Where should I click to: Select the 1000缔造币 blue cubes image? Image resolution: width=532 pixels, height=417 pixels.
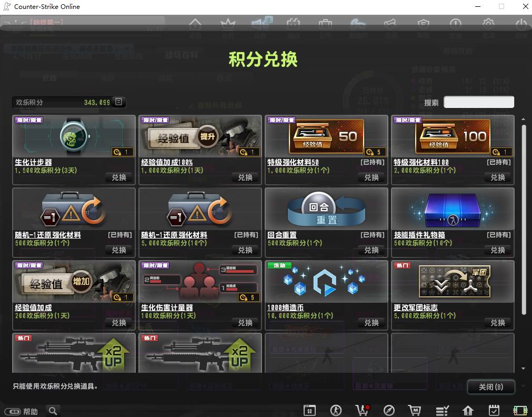[x=326, y=282]
